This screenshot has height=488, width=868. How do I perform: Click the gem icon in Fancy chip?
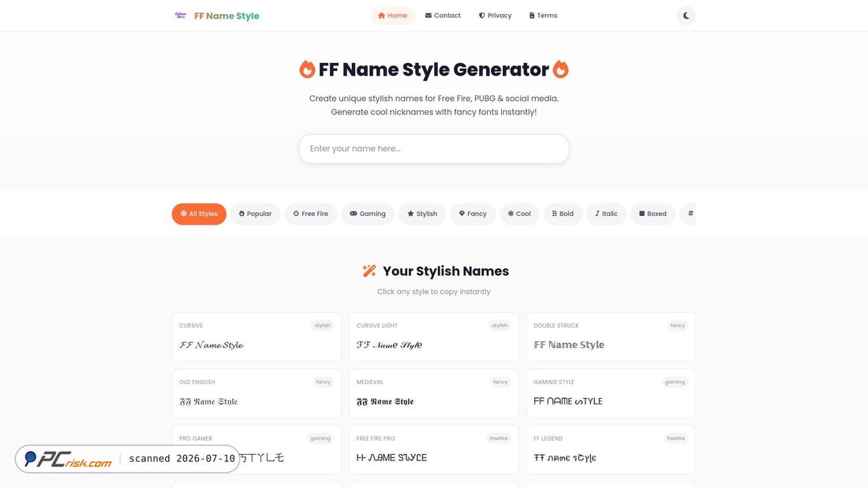pyautogui.click(x=462, y=214)
